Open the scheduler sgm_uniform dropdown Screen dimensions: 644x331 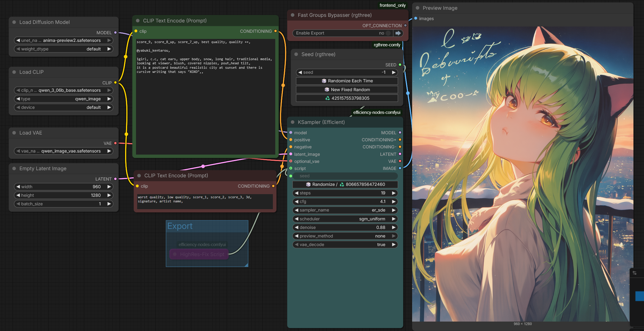[x=345, y=219]
